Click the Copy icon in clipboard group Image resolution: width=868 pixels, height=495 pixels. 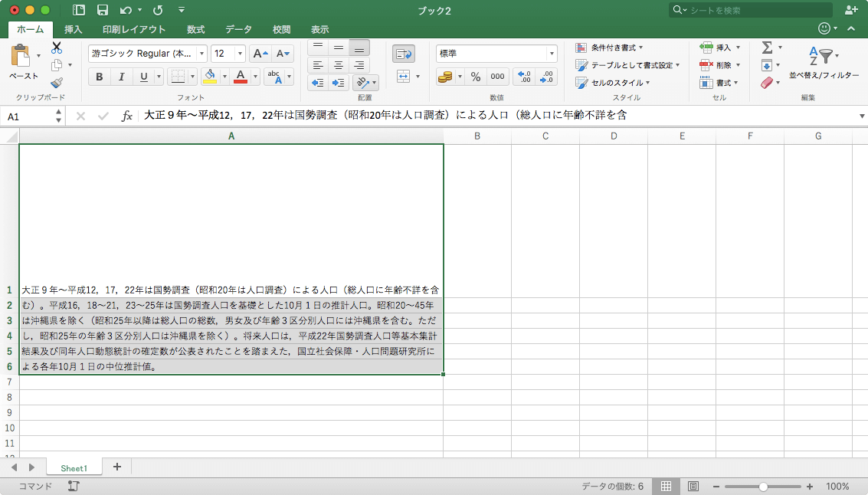57,65
